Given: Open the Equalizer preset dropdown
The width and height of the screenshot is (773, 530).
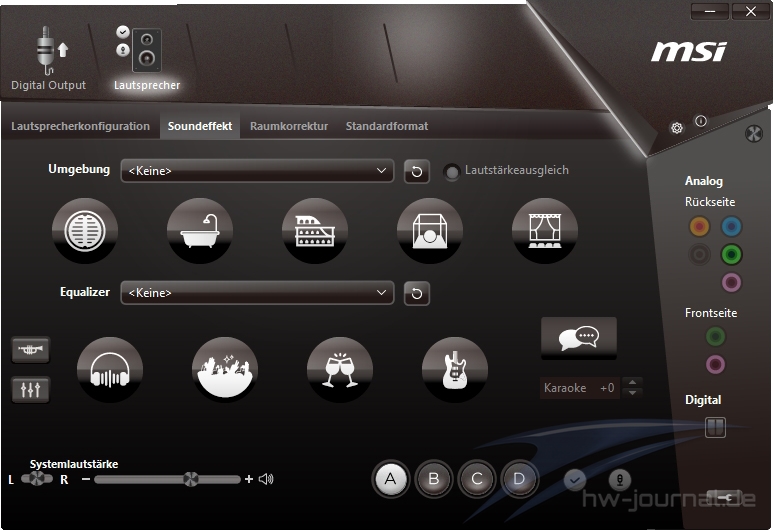Looking at the screenshot, I should click(257, 293).
